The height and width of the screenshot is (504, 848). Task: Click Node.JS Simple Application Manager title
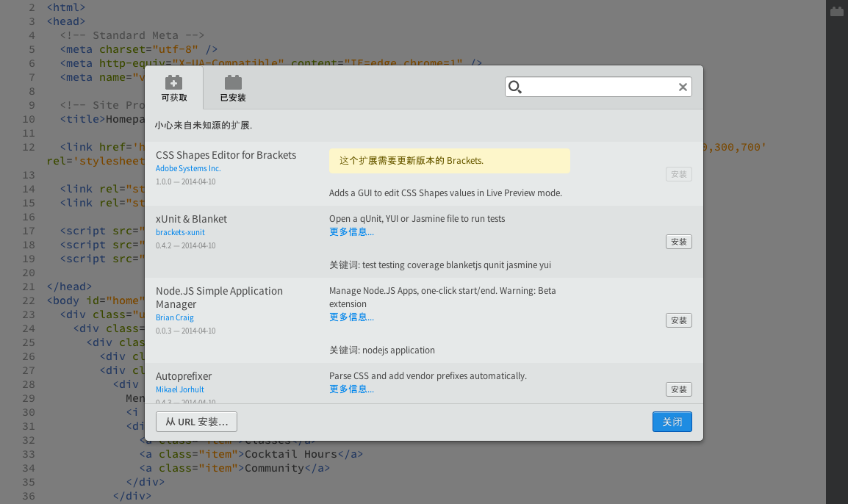[x=219, y=298]
